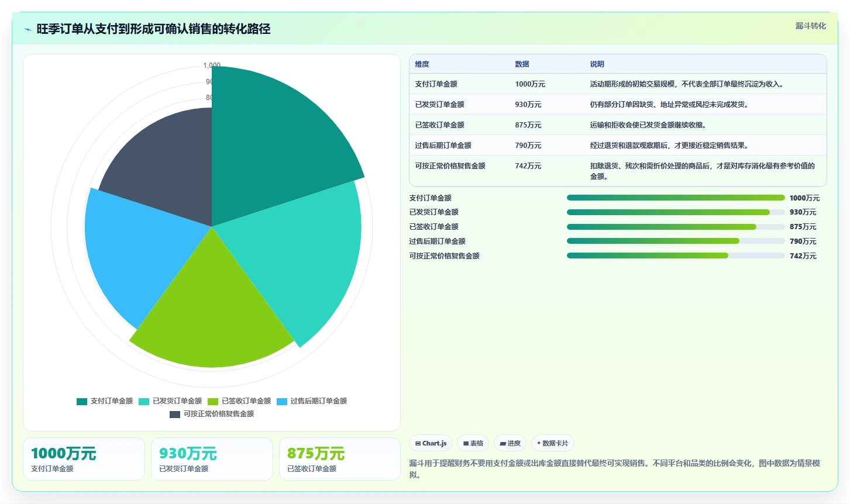This screenshot has height=504, width=850.
Task: Toggle the 过售后期订单金额 legend swatch
Action: [282, 401]
